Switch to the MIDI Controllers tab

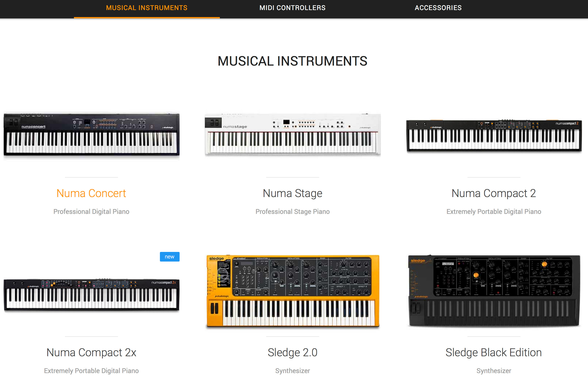point(292,8)
